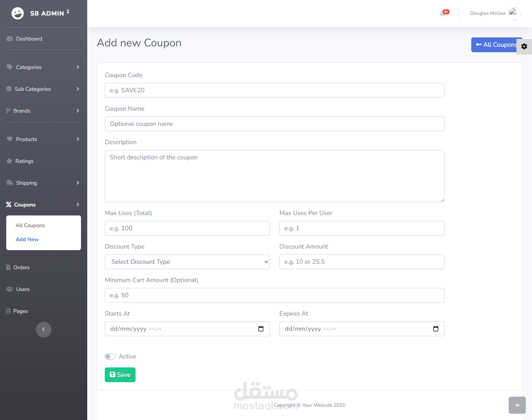Toggle the Active coupon switch

[110, 356]
